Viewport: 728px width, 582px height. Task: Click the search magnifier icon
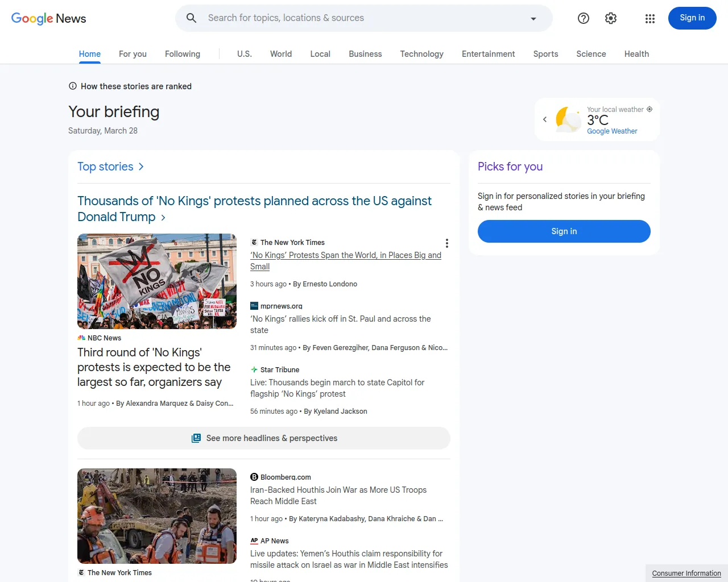pos(191,18)
